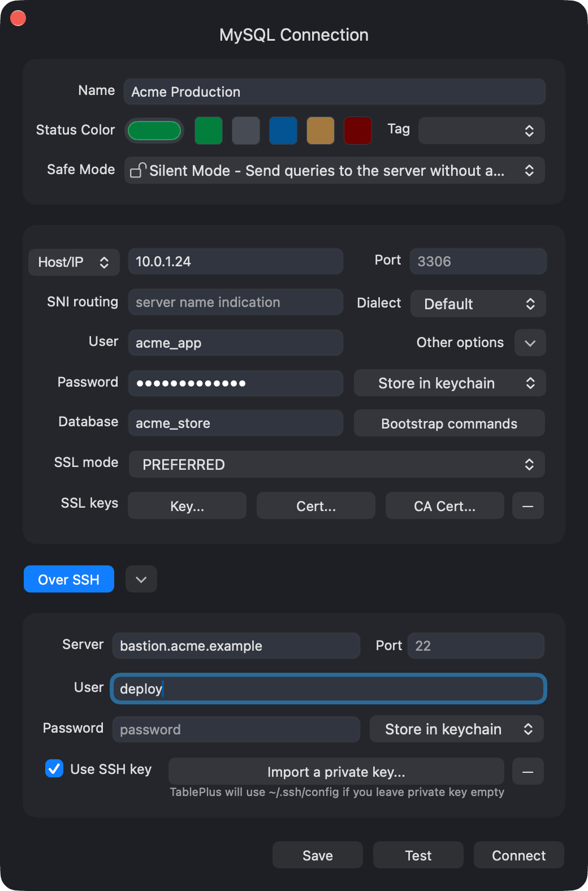Click Import a private key... button
The image size is (588, 891).
pos(336,771)
